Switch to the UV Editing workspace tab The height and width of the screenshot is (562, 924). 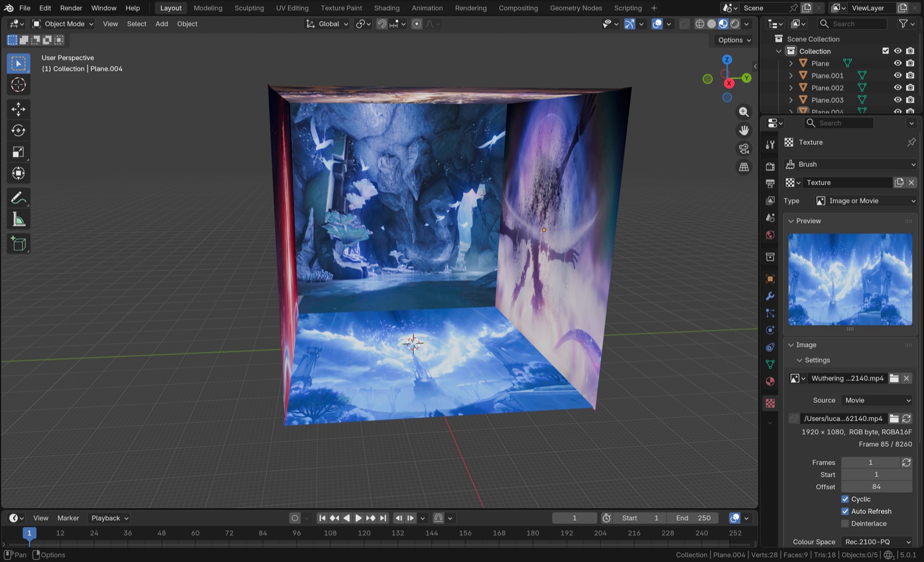tap(292, 8)
